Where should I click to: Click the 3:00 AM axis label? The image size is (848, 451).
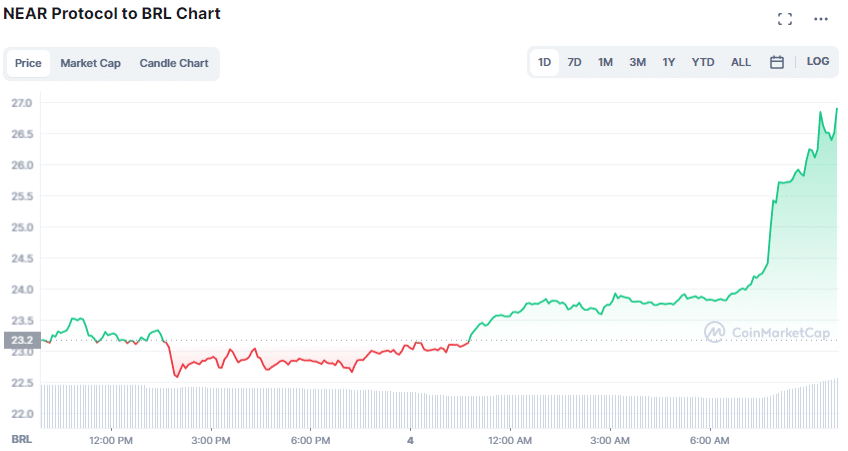pos(610,441)
